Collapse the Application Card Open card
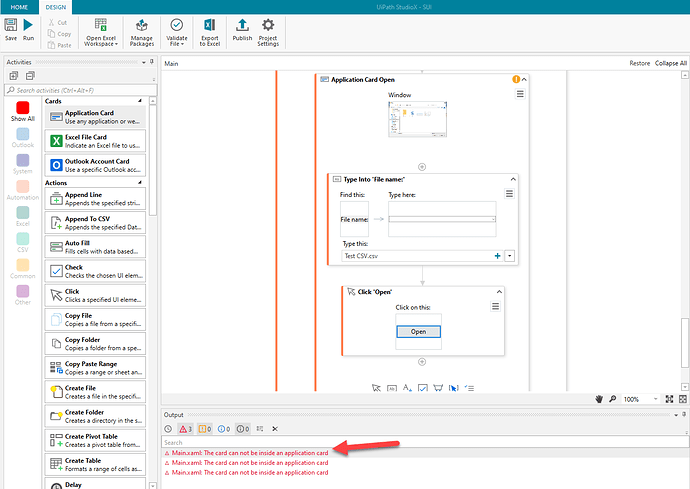The image size is (690, 489). (x=524, y=80)
